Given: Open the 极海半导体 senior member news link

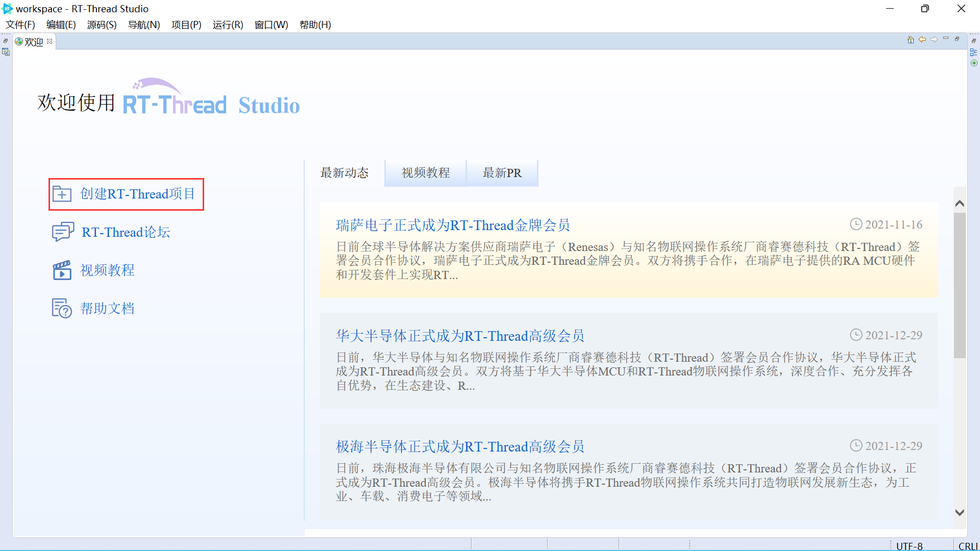Looking at the screenshot, I should (459, 446).
